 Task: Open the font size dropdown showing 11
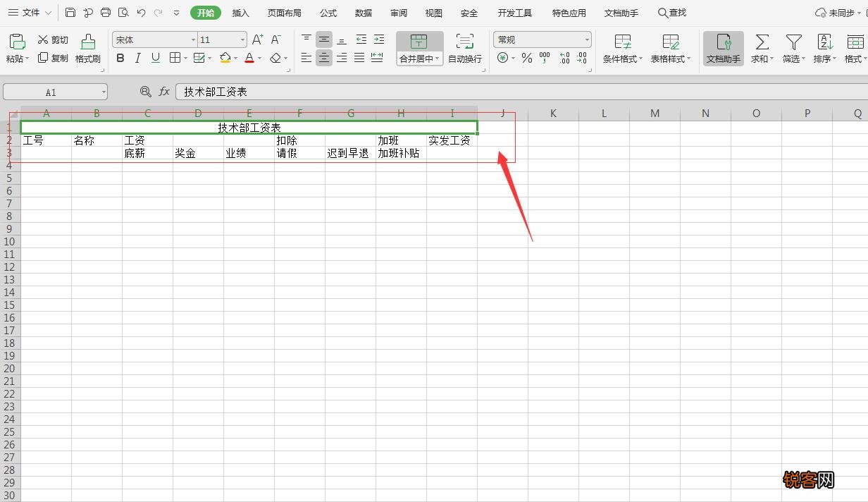pyautogui.click(x=243, y=40)
